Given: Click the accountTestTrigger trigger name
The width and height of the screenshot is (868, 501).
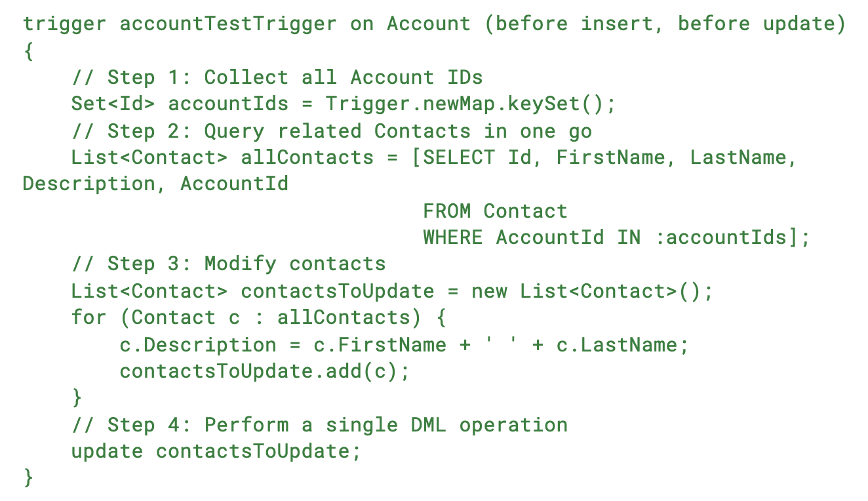Looking at the screenshot, I should [227, 24].
